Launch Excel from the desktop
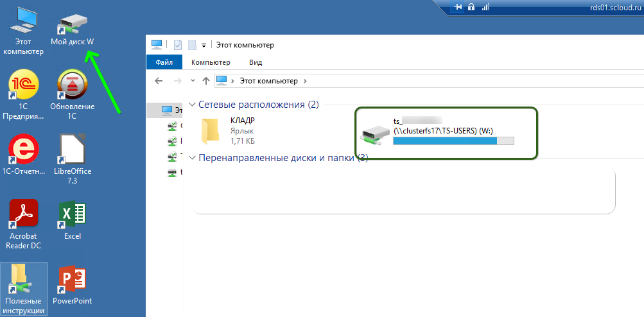This screenshot has width=644, height=317. [x=73, y=220]
